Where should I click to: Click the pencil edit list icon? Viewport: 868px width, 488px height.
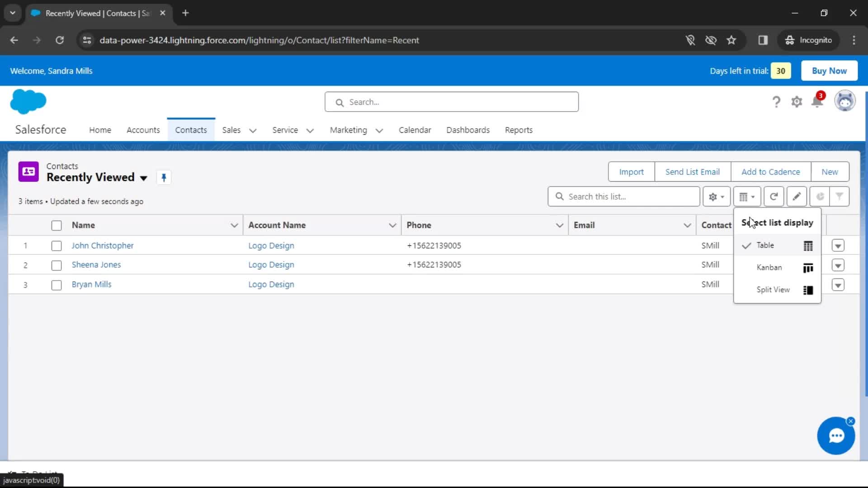(x=797, y=197)
